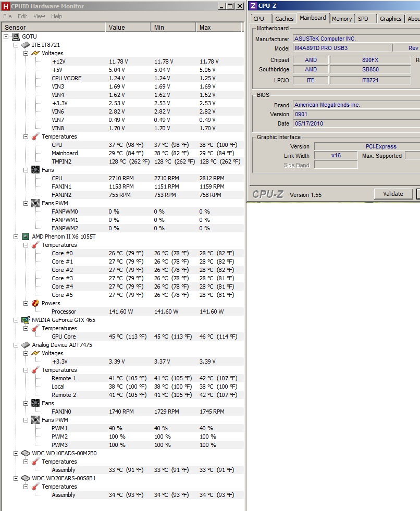This screenshot has width=420, height=511.
Task: Click the Model field M4A89TD PRO USB3
Action: 342,48
